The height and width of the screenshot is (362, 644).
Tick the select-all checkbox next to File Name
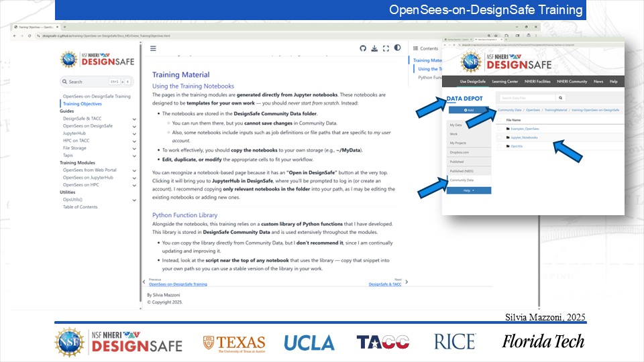tap(500, 119)
